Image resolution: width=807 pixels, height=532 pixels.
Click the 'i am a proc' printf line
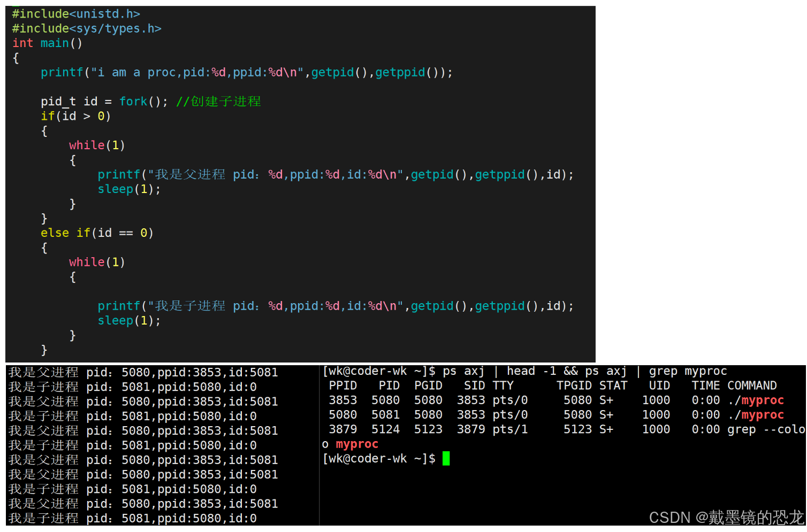coord(247,72)
